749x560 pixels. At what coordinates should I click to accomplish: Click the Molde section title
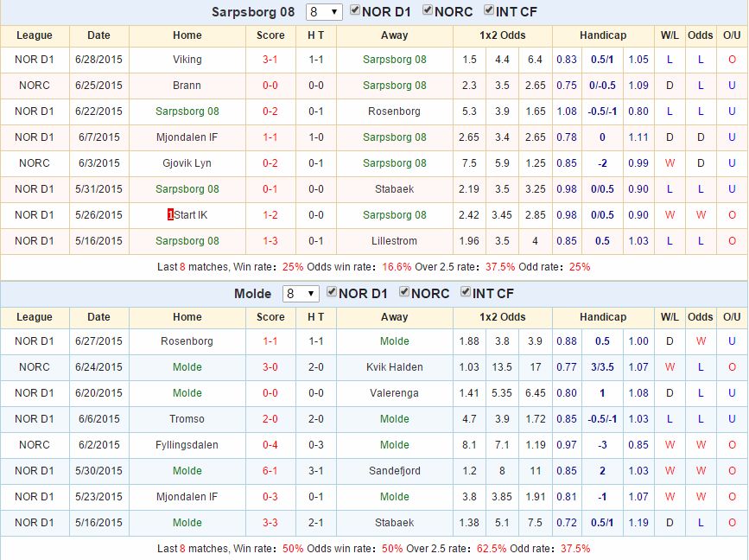(x=253, y=293)
